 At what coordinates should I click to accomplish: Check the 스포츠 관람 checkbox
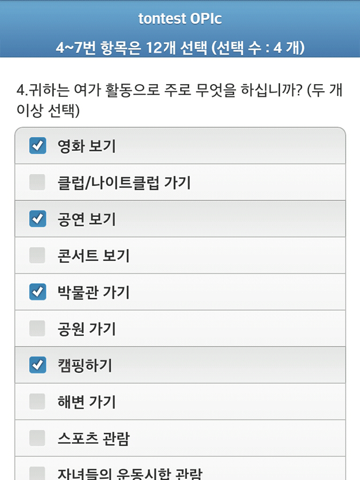pos(37,438)
